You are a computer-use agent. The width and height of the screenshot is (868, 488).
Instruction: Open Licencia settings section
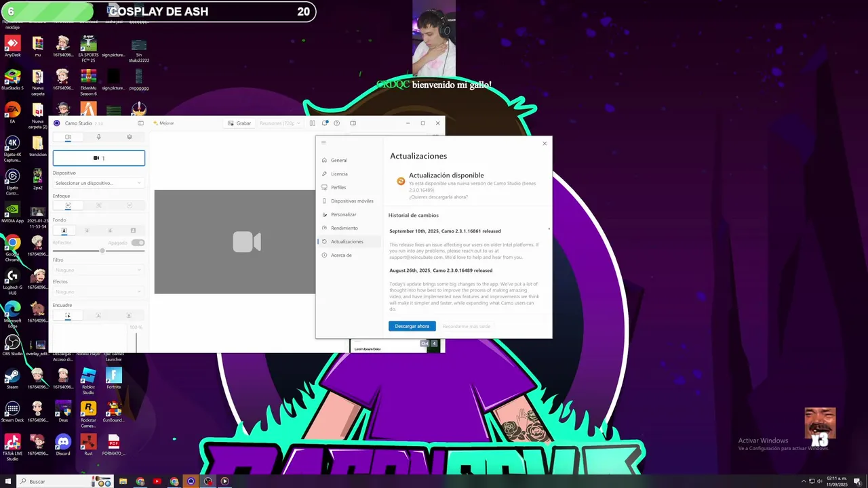(349, 174)
